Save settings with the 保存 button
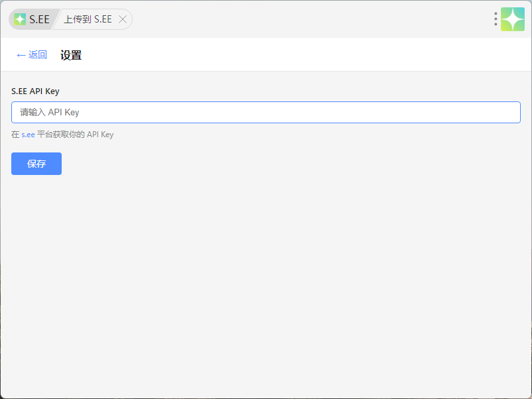Image resolution: width=532 pixels, height=399 pixels. point(36,164)
